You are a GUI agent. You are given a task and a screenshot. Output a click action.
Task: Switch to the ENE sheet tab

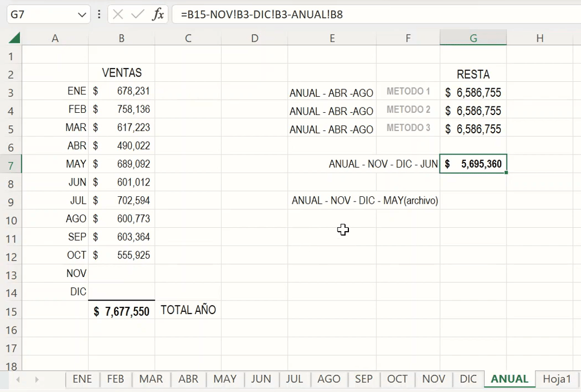coord(82,379)
